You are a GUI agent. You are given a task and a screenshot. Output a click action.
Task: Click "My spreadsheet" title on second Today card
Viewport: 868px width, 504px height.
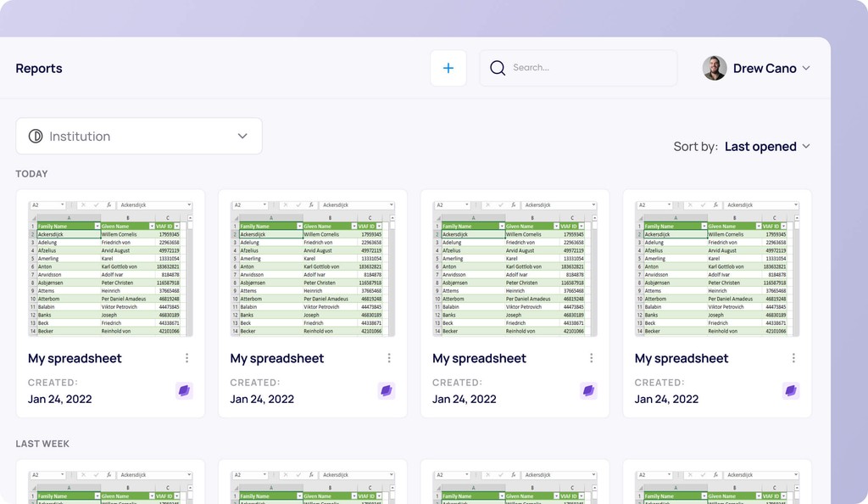[x=277, y=358]
